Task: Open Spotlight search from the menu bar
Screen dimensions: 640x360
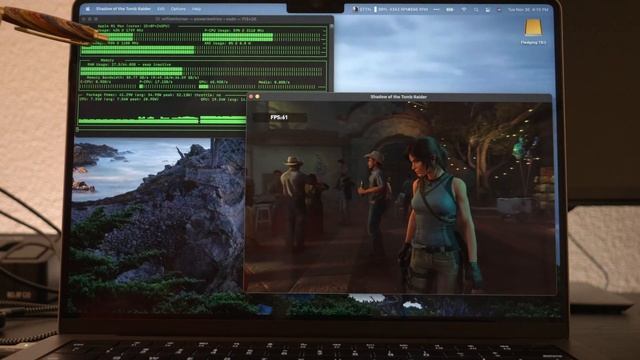Action: [x=476, y=9]
